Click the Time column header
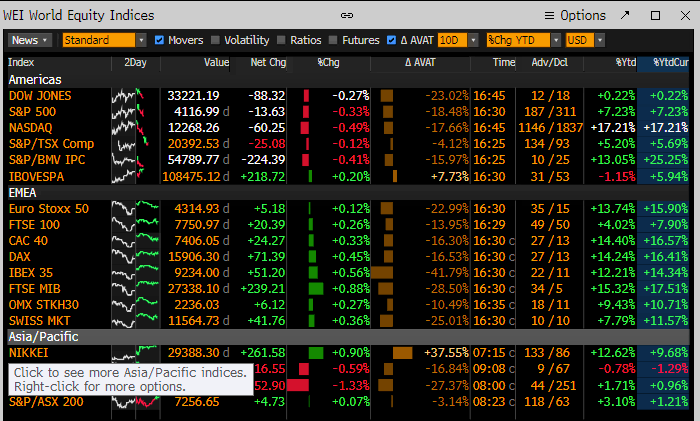The height and width of the screenshot is (421, 700). pyautogui.click(x=504, y=63)
